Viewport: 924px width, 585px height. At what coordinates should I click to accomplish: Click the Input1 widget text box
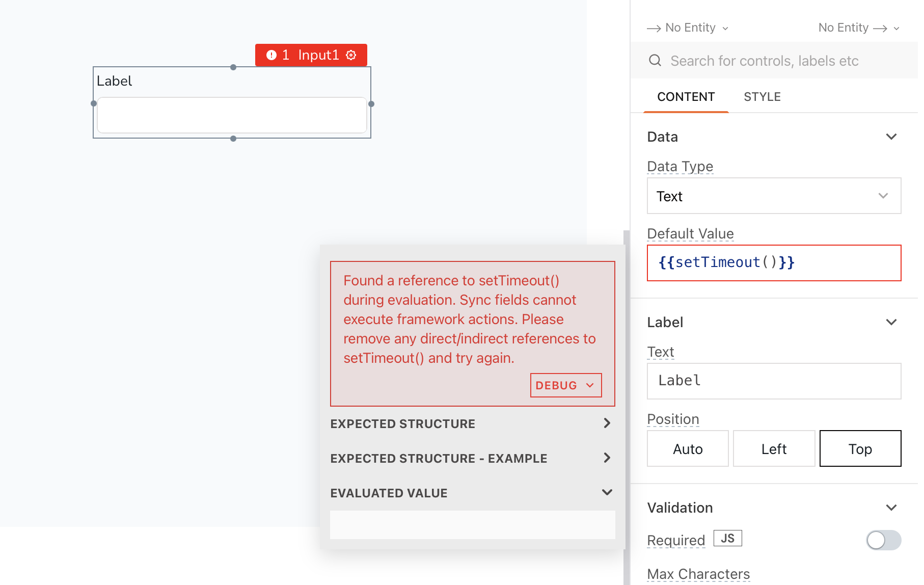(x=232, y=115)
